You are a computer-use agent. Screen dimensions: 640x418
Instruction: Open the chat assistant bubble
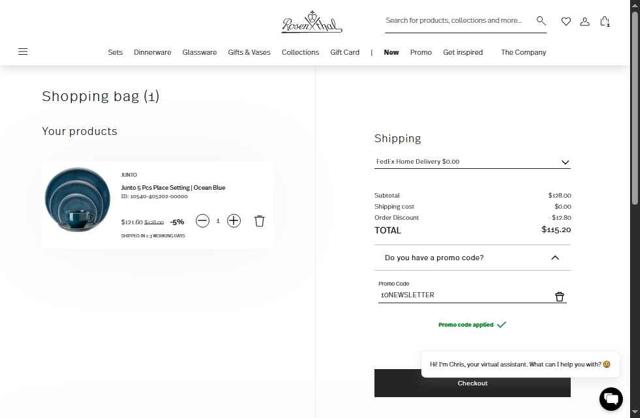610,399
